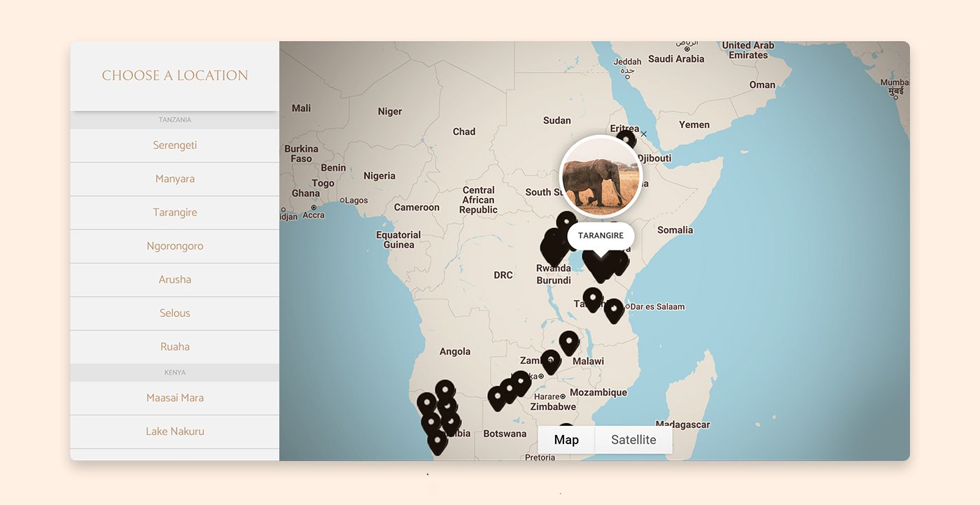Select Lake Nakuru in the sidebar
The image size is (980, 505).
point(174,431)
